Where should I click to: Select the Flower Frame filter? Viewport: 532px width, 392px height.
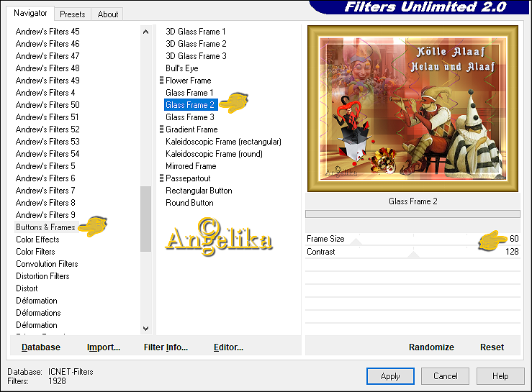click(189, 81)
